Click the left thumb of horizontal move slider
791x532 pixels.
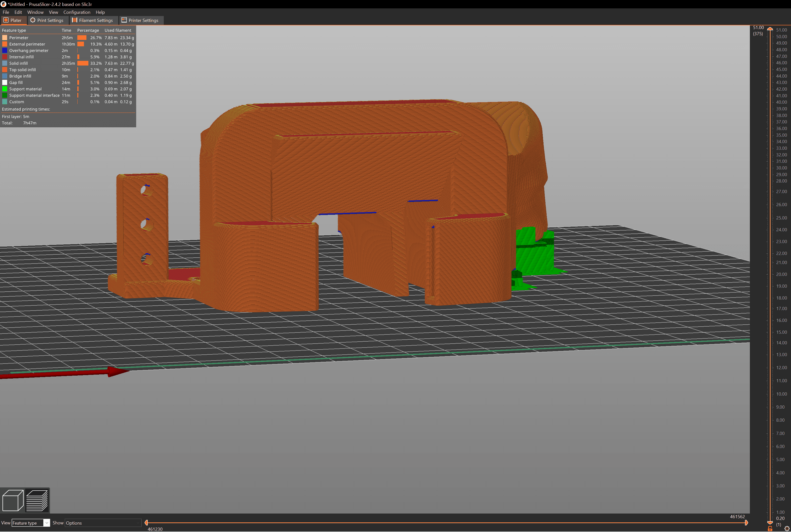pos(146,523)
